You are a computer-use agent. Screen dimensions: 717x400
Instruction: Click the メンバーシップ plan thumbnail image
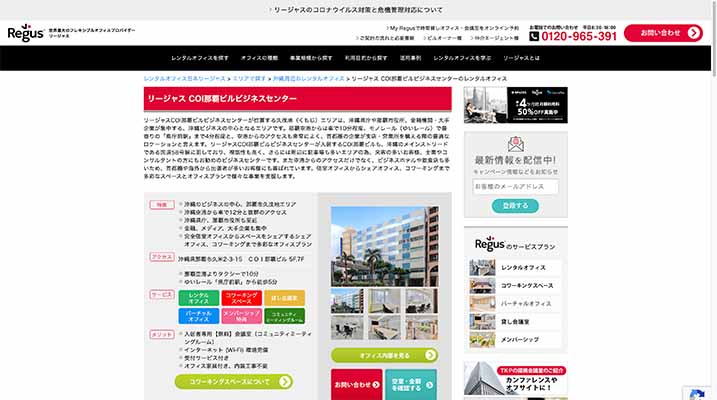pos(482,340)
